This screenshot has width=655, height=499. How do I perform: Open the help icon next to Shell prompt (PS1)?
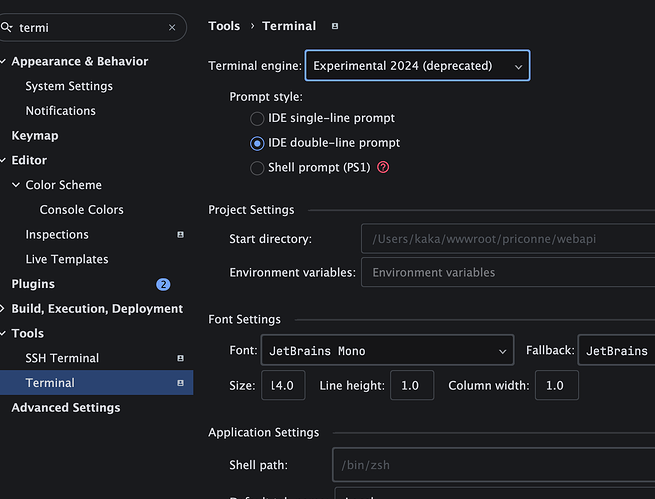pyautogui.click(x=383, y=167)
